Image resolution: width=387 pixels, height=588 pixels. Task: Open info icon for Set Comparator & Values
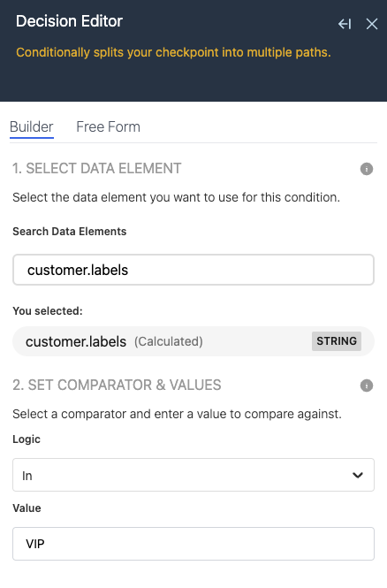click(x=367, y=386)
